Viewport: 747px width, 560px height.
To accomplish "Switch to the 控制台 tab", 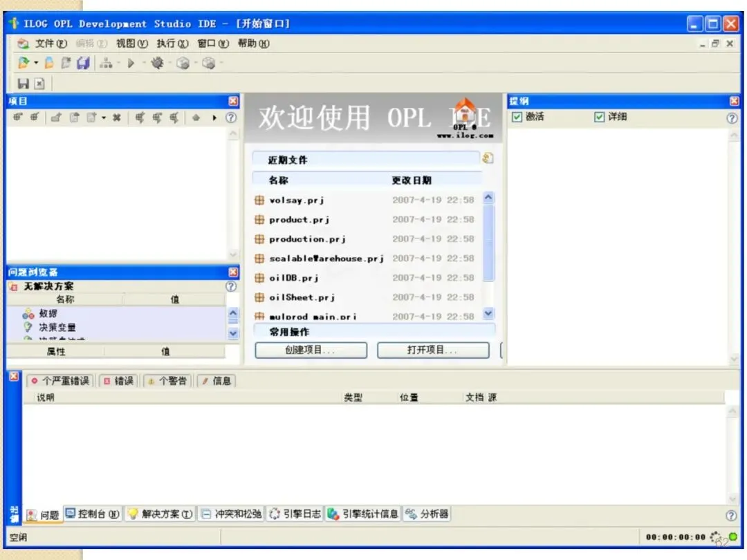I will (x=93, y=514).
